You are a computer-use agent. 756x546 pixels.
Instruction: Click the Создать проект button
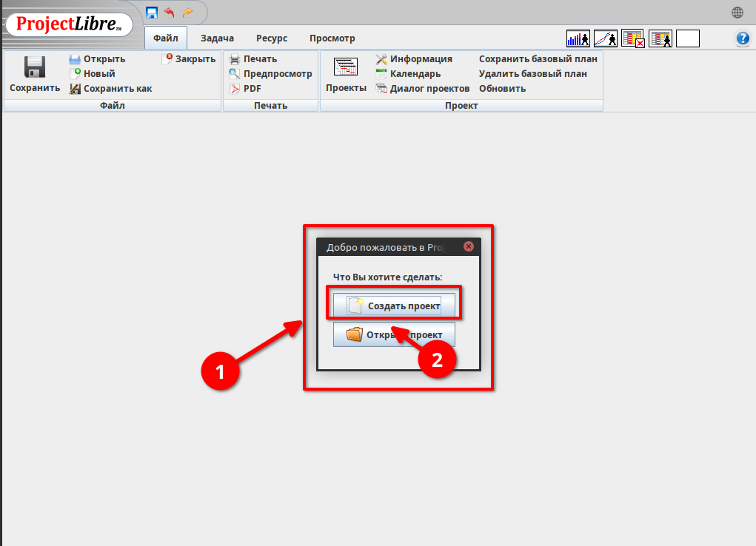(x=394, y=306)
